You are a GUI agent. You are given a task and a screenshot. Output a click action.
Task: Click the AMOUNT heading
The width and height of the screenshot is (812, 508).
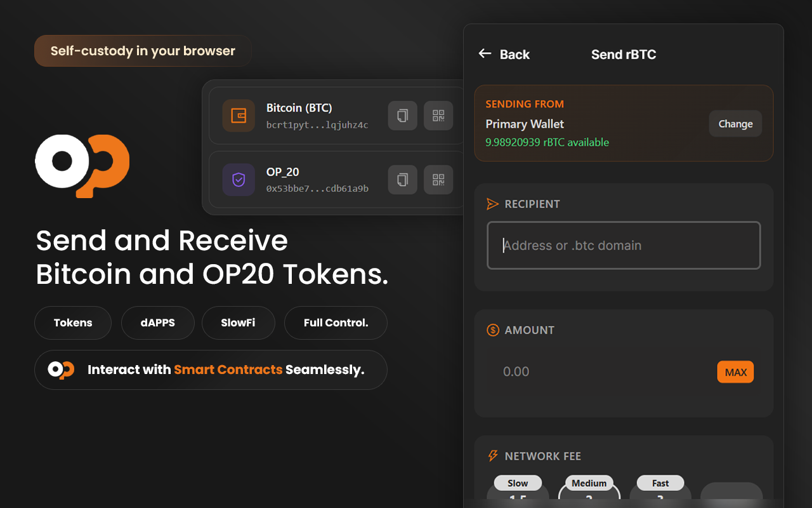tap(529, 330)
